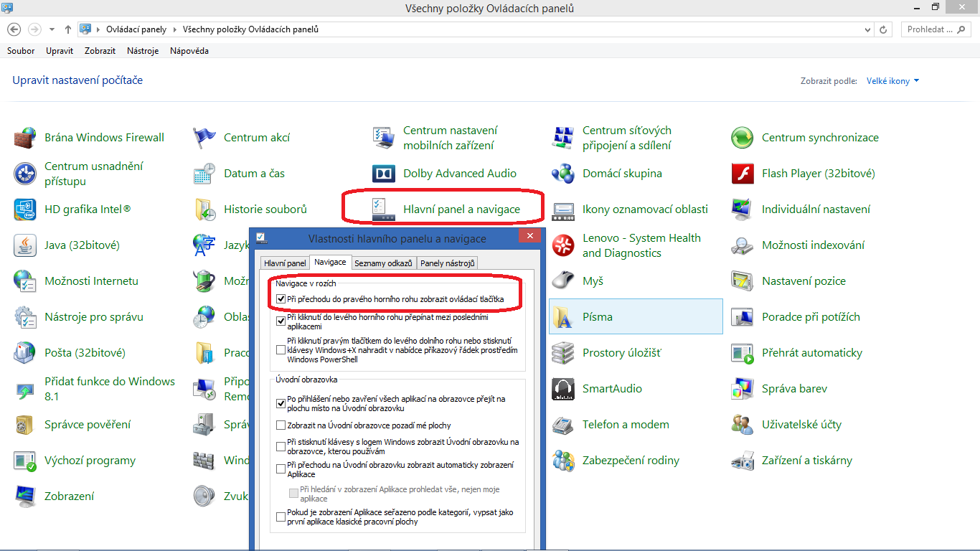Open Centrum usnadnění přístupu
The width and height of the screenshot is (980, 551).
click(79, 174)
